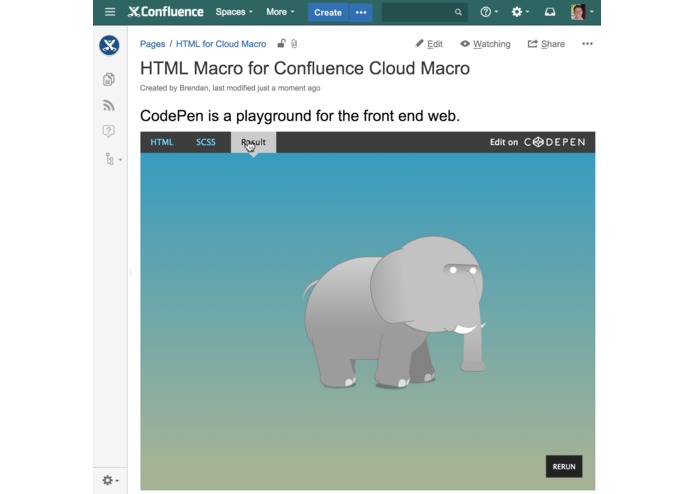Viewport: 695px width, 494px height.
Task: Open the user profile avatar menu
Action: (582, 12)
